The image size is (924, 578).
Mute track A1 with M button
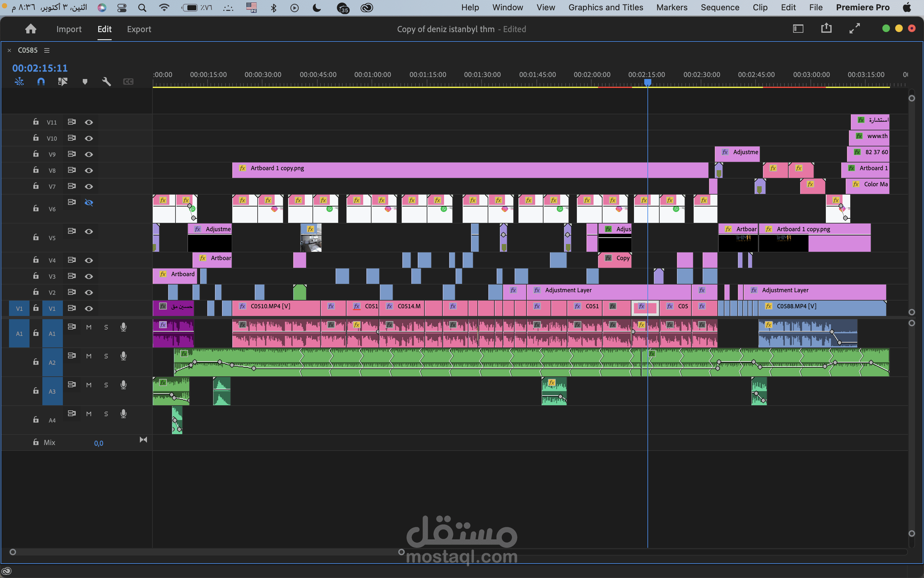tap(89, 327)
